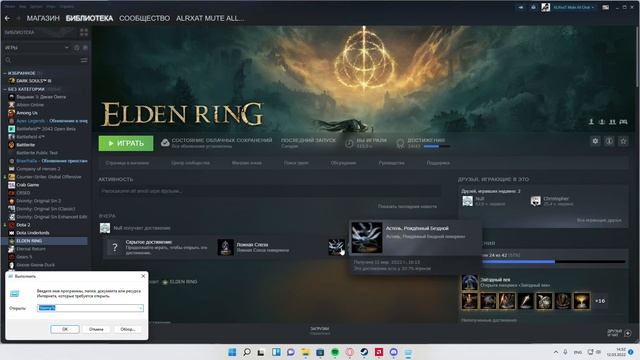Click the hidden achievement question mark tile
The width and height of the screenshot is (640, 360).
(115, 247)
